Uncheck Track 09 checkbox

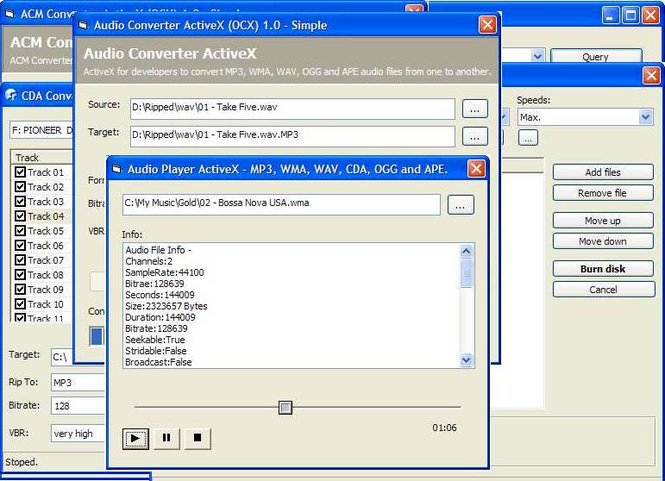20,289
